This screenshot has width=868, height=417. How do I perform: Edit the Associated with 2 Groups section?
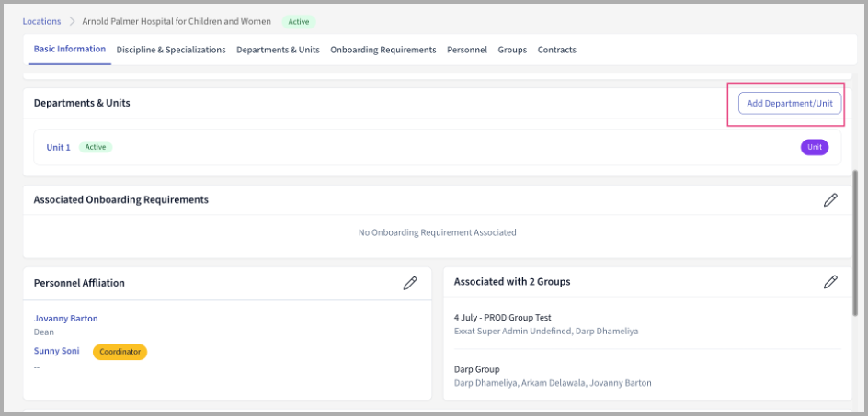pyautogui.click(x=830, y=283)
